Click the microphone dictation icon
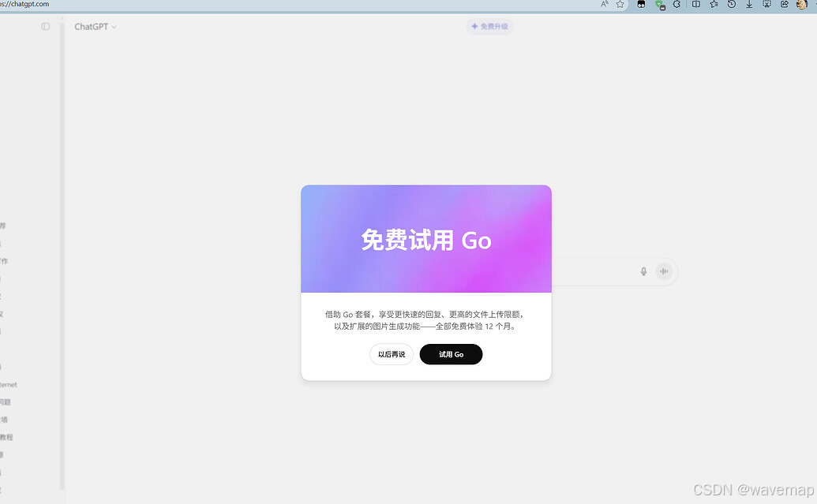This screenshot has height=504, width=817. (643, 271)
